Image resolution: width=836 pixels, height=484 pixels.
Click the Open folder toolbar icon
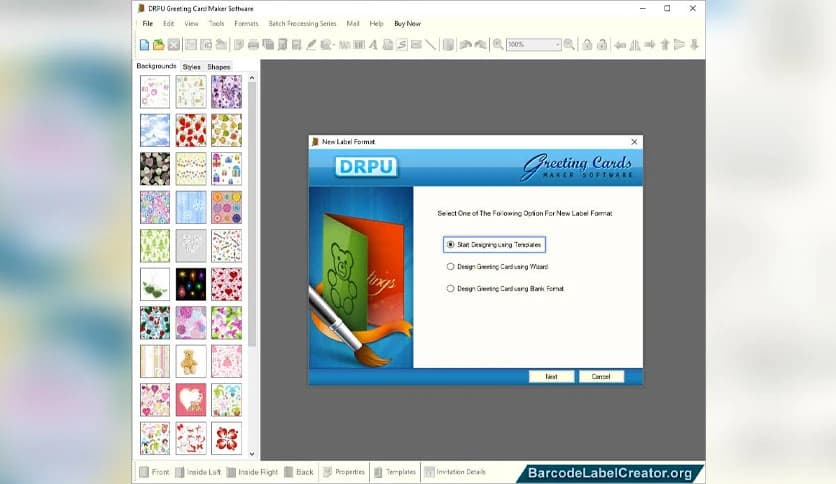click(x=158, y=45)
